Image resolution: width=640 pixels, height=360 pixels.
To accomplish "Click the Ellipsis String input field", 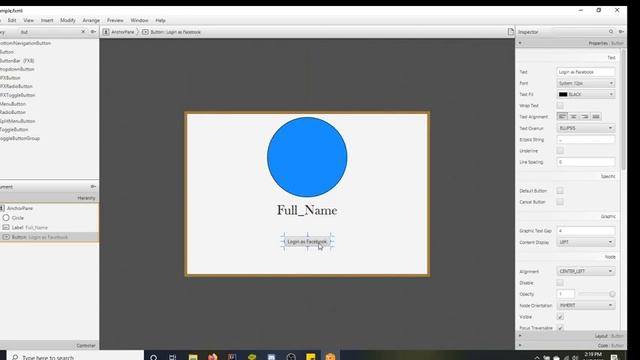I will [586, 140].
